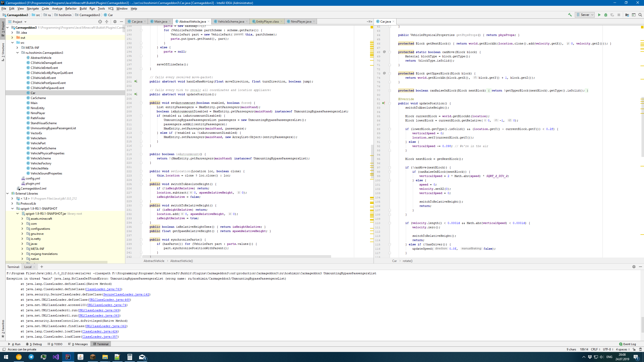Switch to the VehicleScheme.java editor tab
This screenshot has width=644, height=362.
(x=231, y=21)
